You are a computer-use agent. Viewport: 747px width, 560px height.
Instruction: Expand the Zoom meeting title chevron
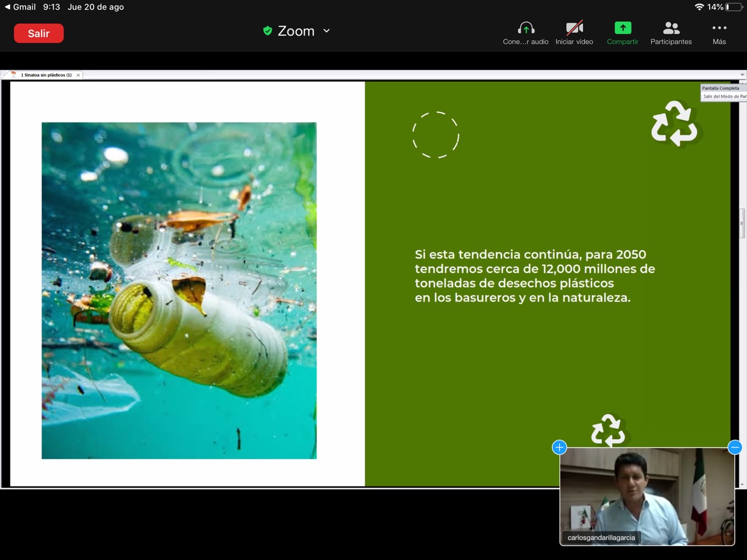[x=327, y=31]
